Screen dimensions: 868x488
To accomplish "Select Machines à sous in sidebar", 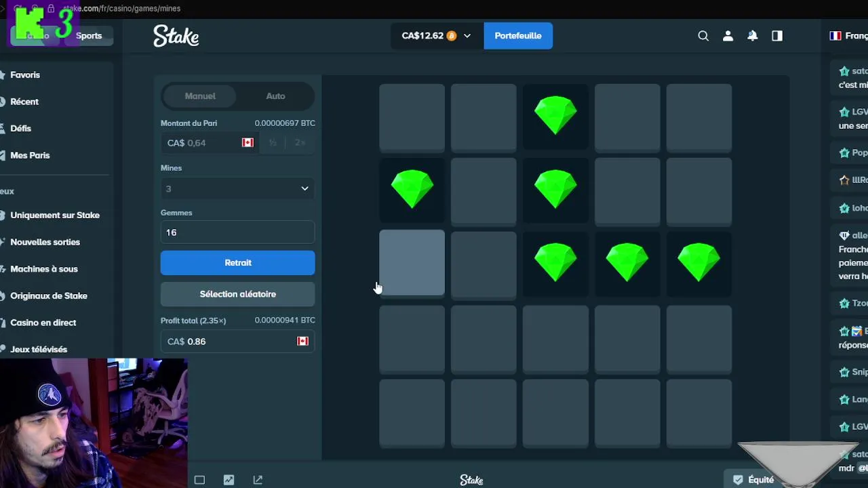I will click(x=44, y=269).
